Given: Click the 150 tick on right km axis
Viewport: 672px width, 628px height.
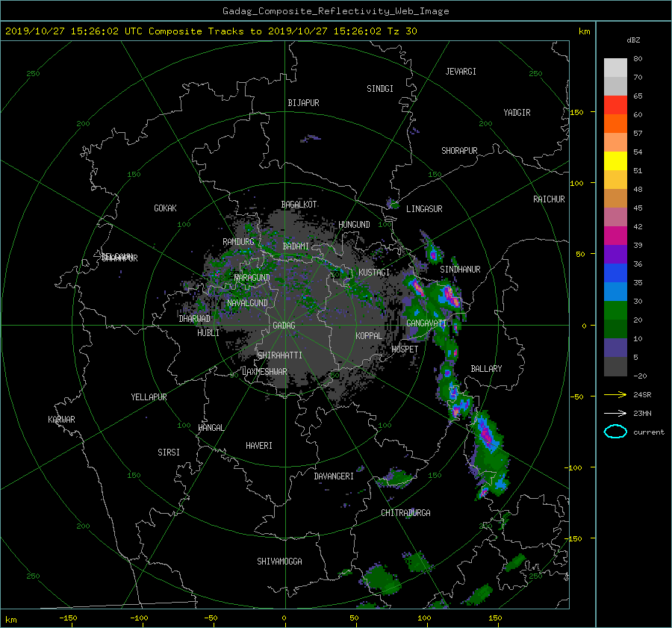Looking at the screenshot, I should (577, 112).
